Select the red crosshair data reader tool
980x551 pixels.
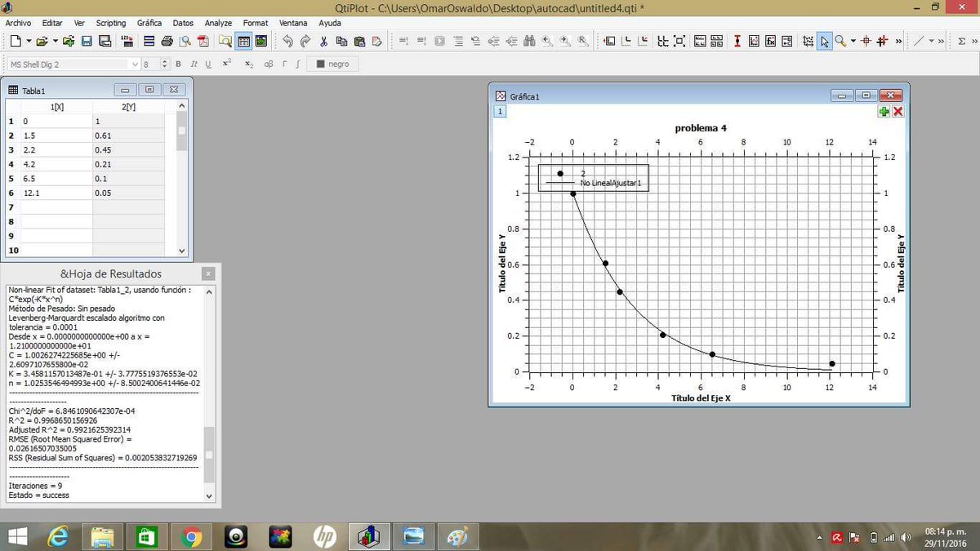(866, 41)
